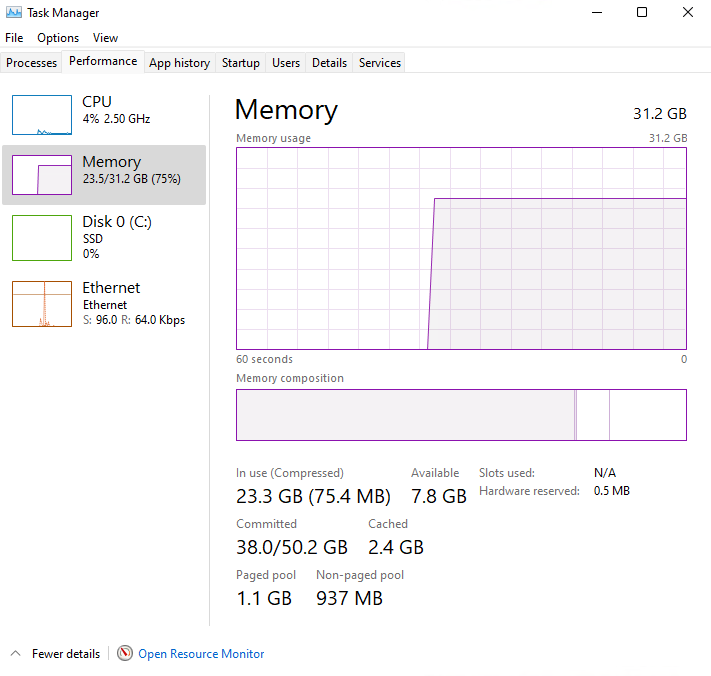Image resolution: width=711 pixels, height=676 pixels.
Task: Go to the Startup tab
Action: pos(241,63)
